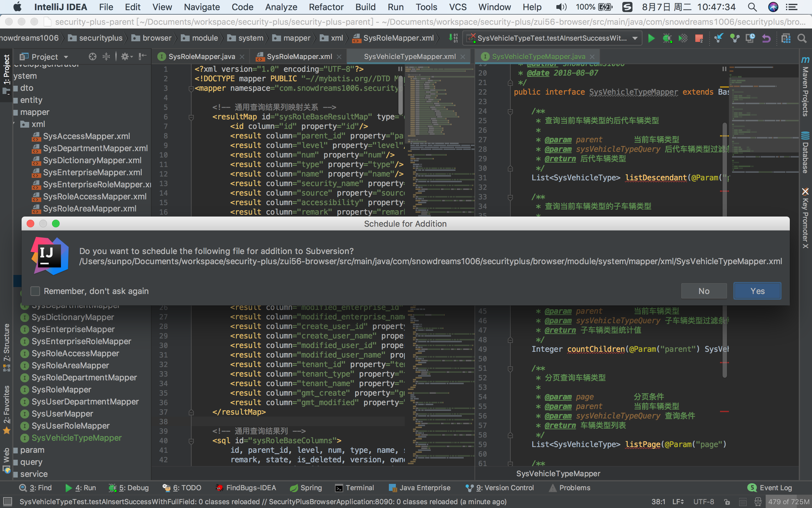Open the Key Promoter X panel
Screen dimensions: 812x508
click(x=805, y=218)
